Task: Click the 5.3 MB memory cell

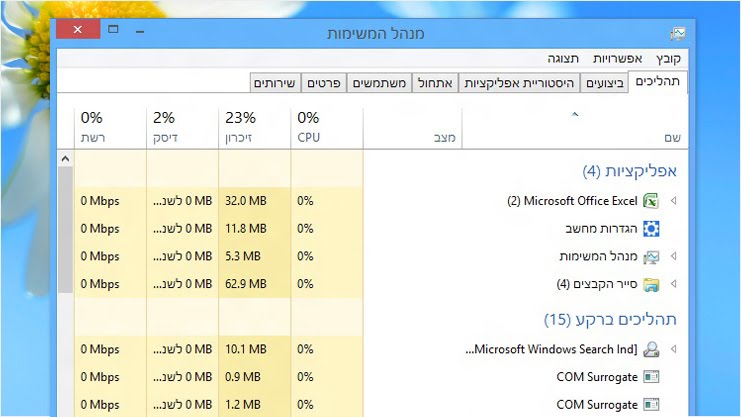Action: click(255, 256)
